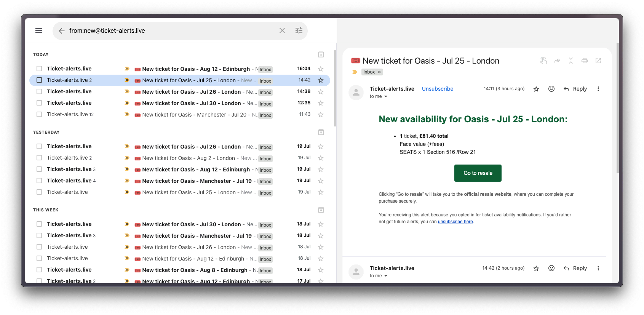Click the summarize icon in conversation toolbar
This screenshot has height=315, width=644.
click(543, 61)
